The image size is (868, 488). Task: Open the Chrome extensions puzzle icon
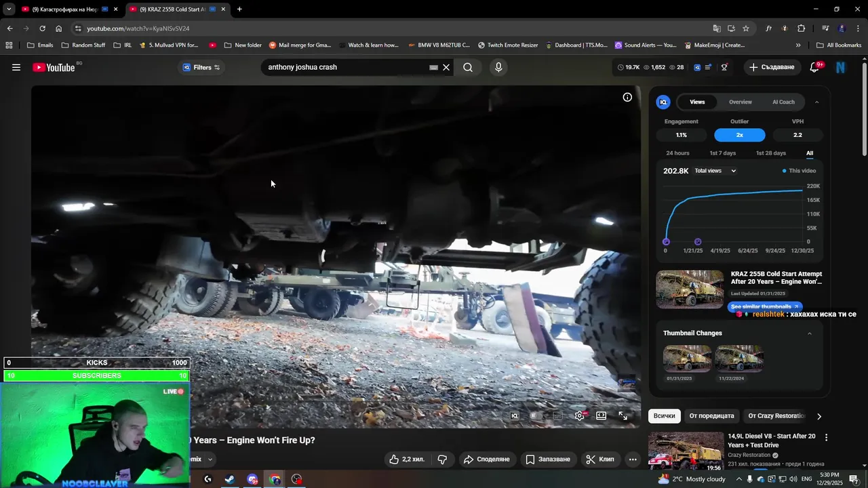(801, 28)
